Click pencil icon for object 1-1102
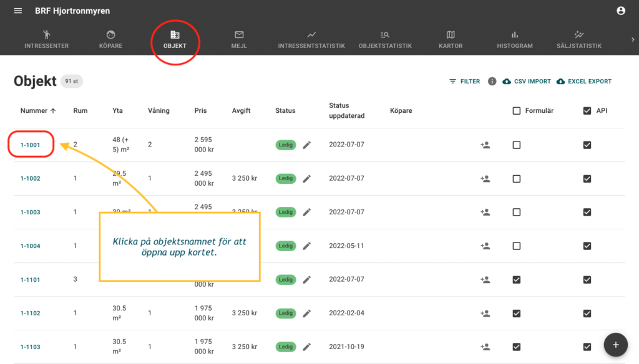639x364 pixels. (306, 314)
